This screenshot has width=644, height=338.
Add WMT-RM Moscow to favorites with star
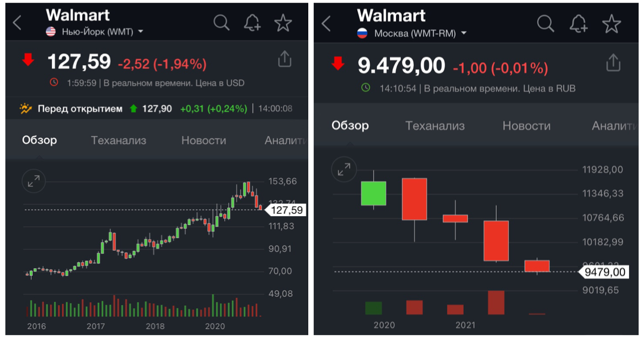click(x=611, y=23)
